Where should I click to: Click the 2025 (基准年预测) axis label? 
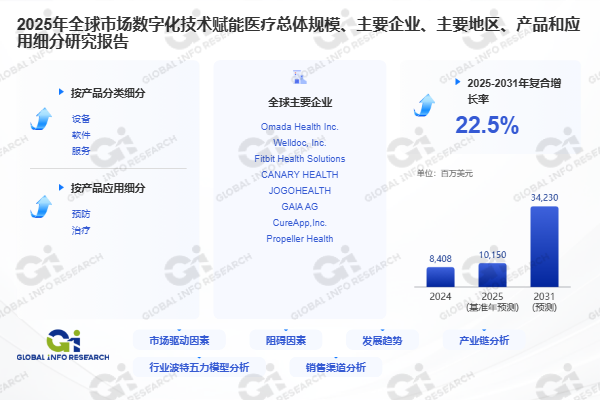point(492,302)
